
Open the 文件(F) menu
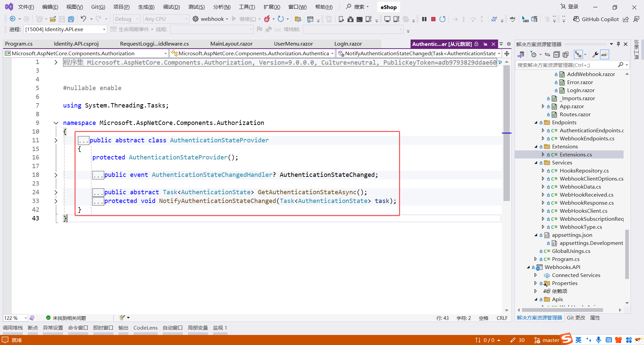tap(26, 7)
